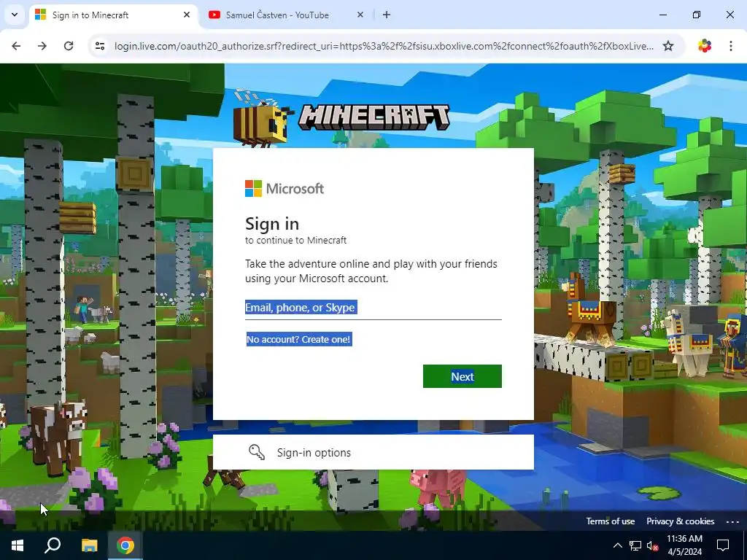
Task: Open the Privacy & cookies link
Action: coord(681,521)
